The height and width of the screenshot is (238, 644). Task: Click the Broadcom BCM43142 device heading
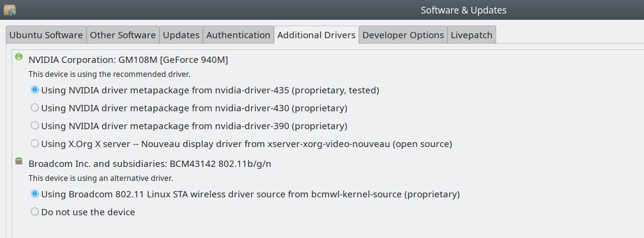coord(150,164)
